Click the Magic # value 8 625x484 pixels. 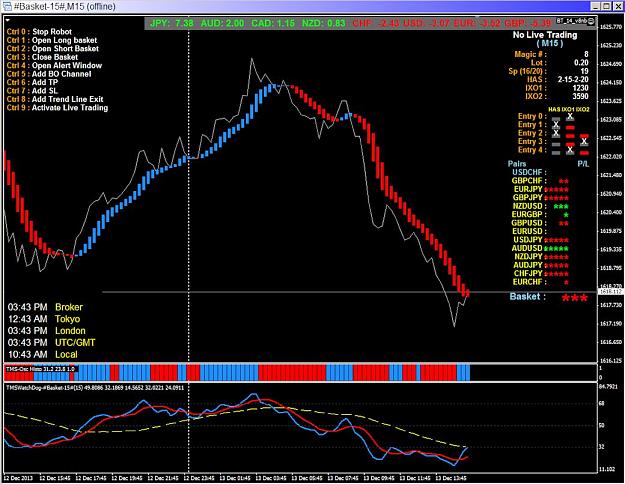[586, 54]
